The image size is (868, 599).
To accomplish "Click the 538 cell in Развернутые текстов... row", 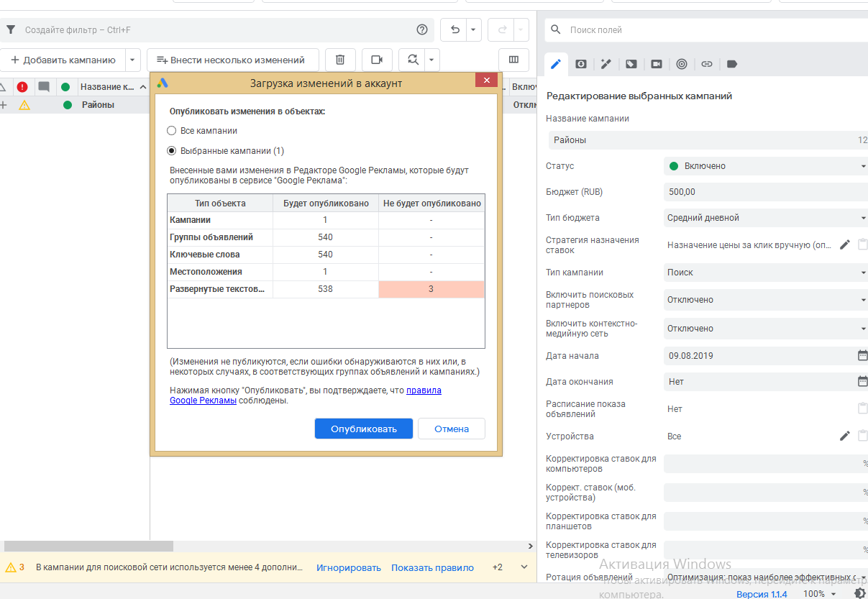I will tap(325, 289).
